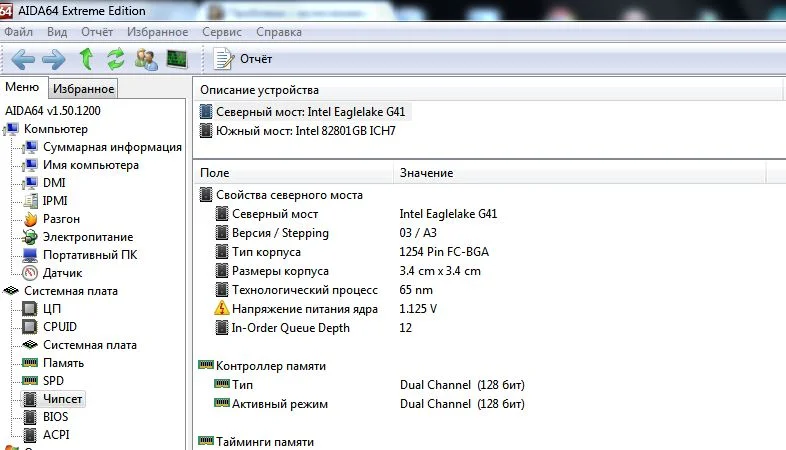Viewport: 786px width, 450px height.
Task: Click the gauge icon beside Датчик
Action: tap(30, 273)
